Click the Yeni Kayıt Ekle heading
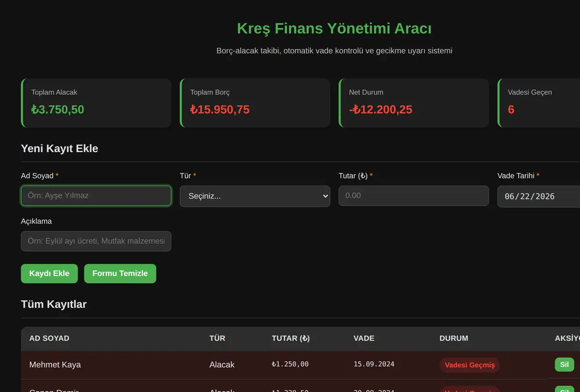580x392 pixels. 59,148
